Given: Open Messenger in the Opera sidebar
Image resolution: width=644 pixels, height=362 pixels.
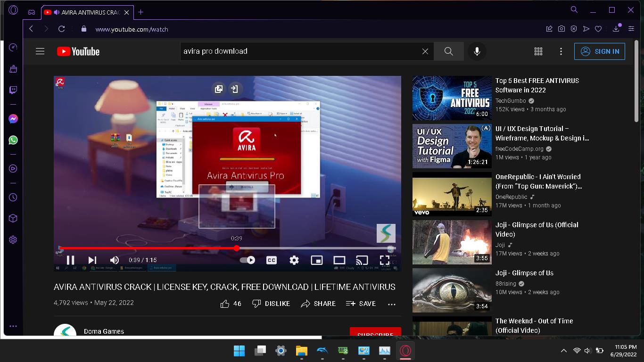Looking at the screenshot, I should [13, 119].
